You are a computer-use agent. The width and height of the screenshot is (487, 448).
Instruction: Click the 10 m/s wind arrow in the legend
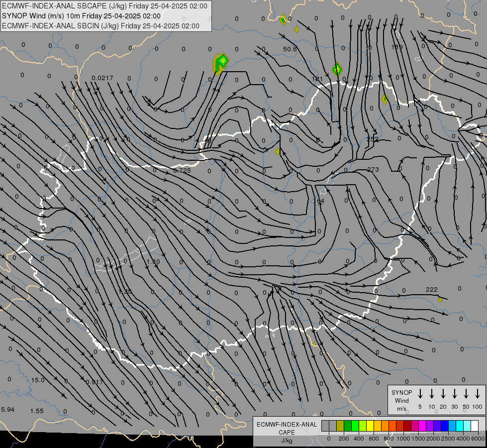pyautogui.click(x=431, y=394)
